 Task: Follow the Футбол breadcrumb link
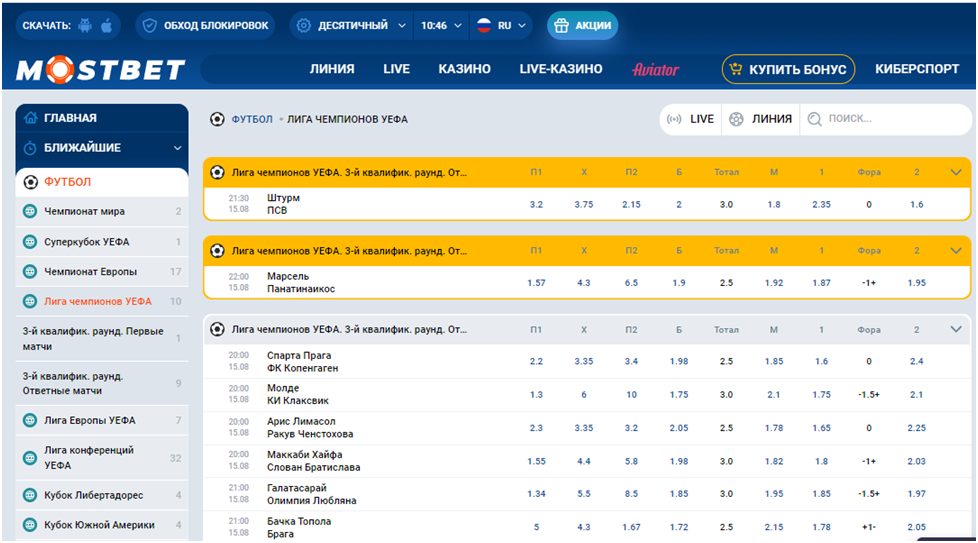(x=252, y=119)
